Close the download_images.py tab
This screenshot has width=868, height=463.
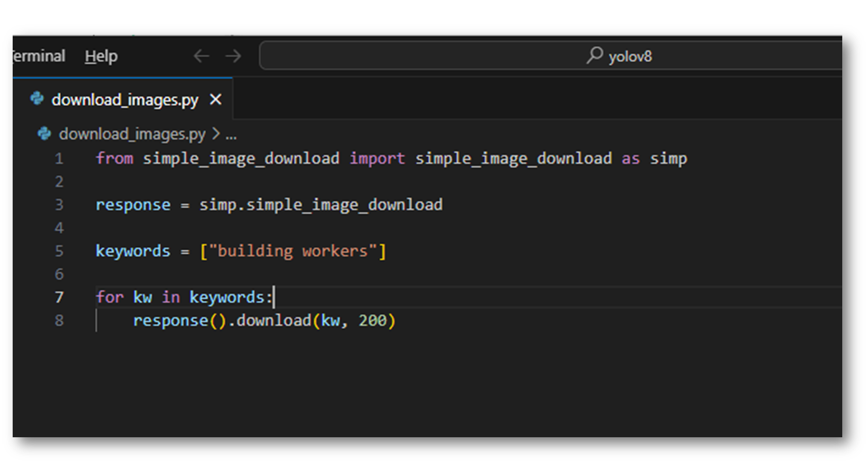[x=216, y=99]
